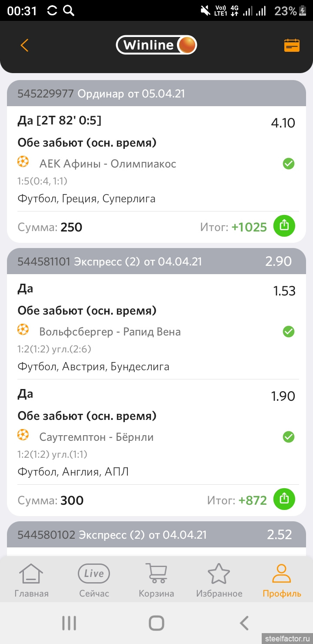Open the Корзина cart tab
The height and width of the screenshot is (644, 313).
pyautogui.click(x=156, y=580)
